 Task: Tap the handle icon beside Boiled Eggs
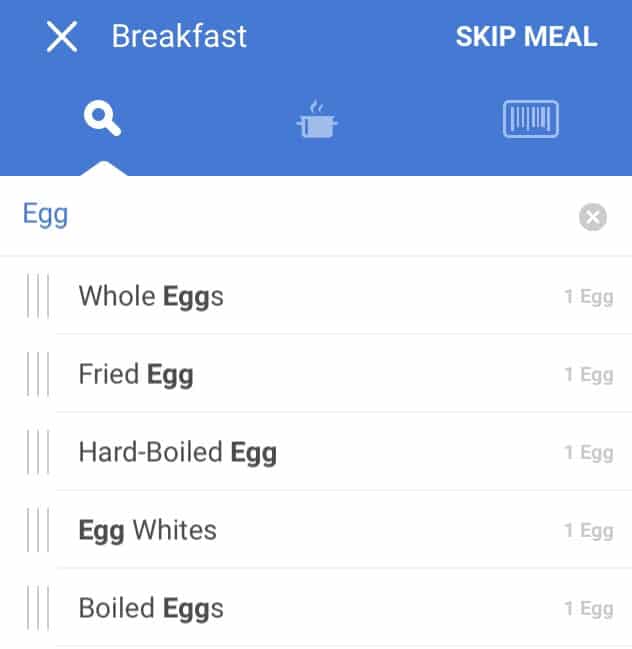click(x=38, y=608)
